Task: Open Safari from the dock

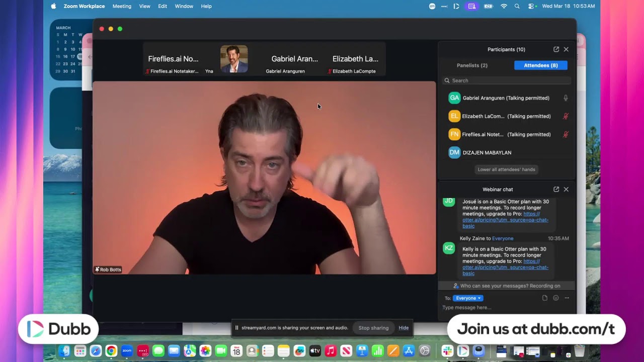Action: coord(96,351)
